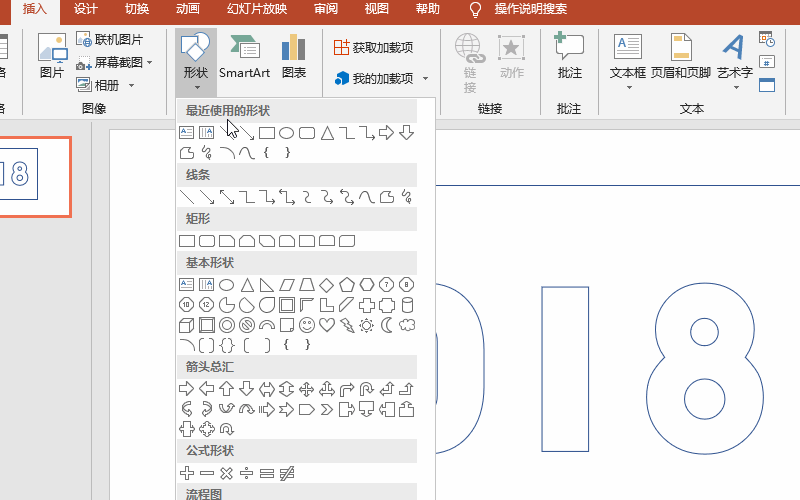Select the not-equal equation shape

[287, 473]
